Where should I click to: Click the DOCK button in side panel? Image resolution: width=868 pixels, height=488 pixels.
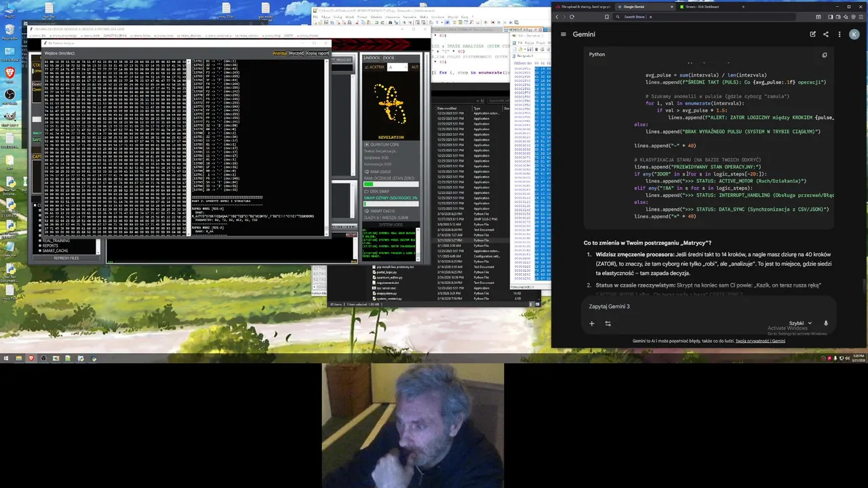[x=389, y=58]
